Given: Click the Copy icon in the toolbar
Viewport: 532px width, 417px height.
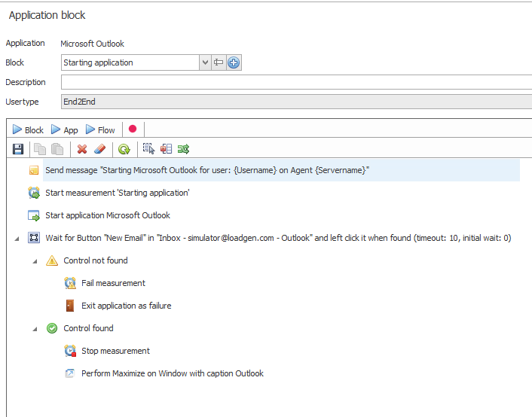Looking at the screenshot, I should [x=40, y=149].
